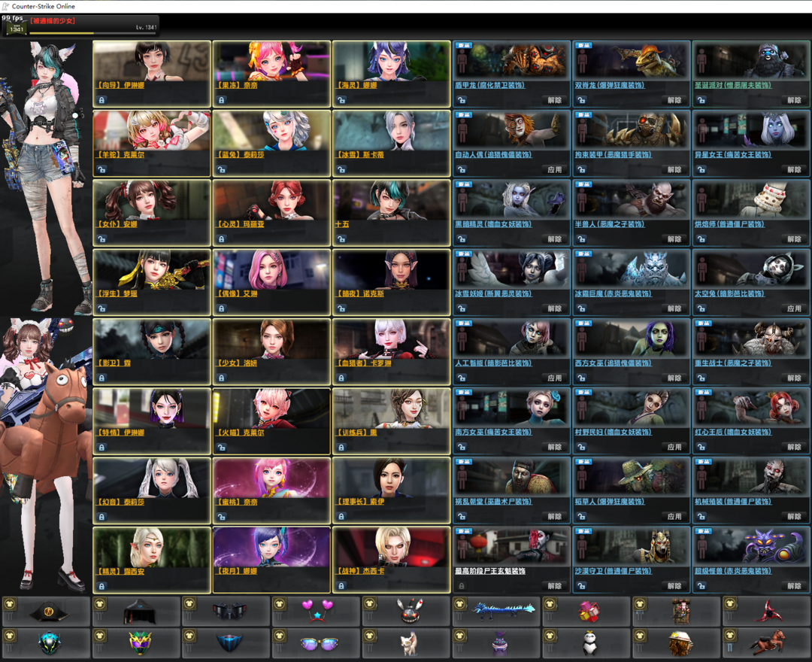Select the pirate tricorn hat costume item
Image resolution: width=812 pixels, height=662 pixels.
pyautogui.click(x=49, y=612)
